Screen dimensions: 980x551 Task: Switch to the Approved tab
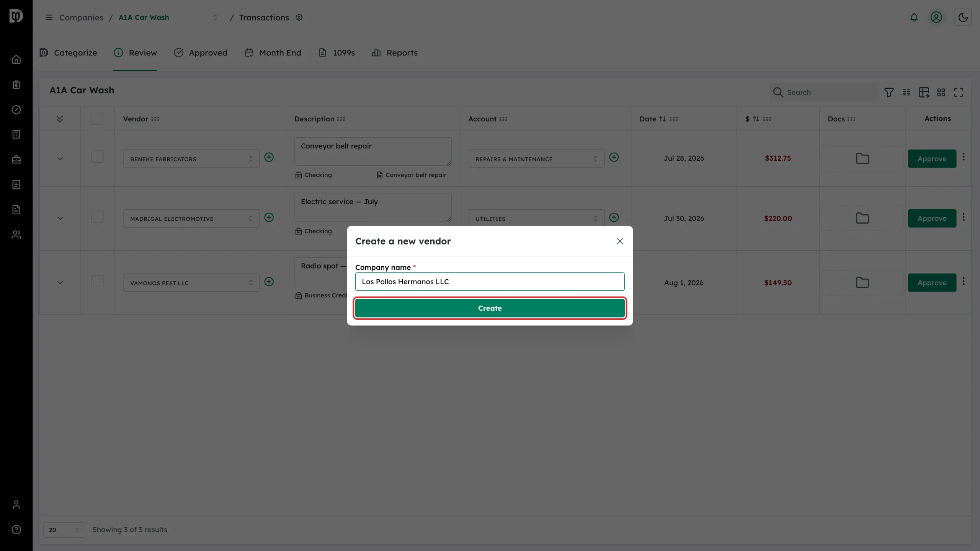[x=201, y=53]
